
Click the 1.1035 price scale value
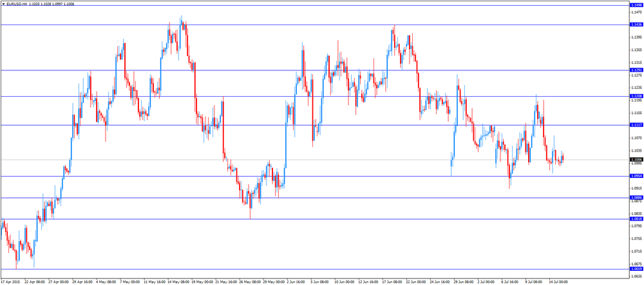click(636, 150)
